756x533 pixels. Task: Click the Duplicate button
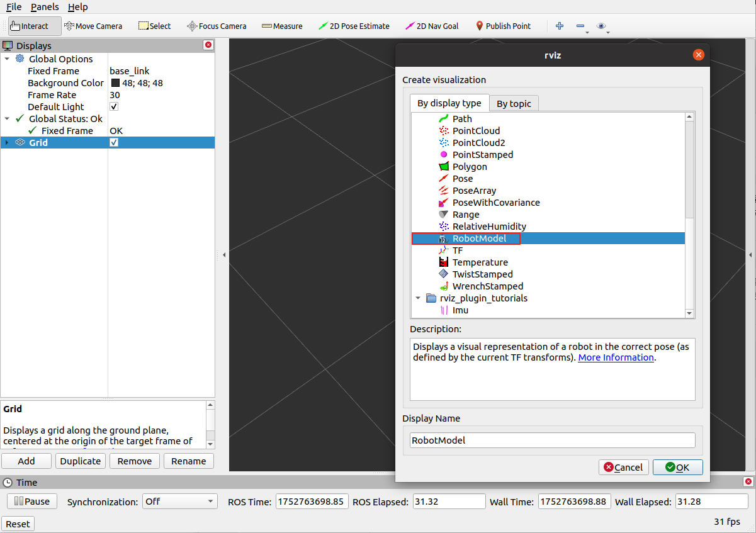point(81,461)
